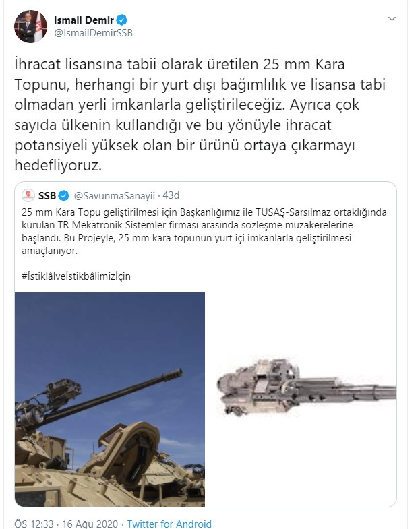Open the SSB account name

(47, 195)
